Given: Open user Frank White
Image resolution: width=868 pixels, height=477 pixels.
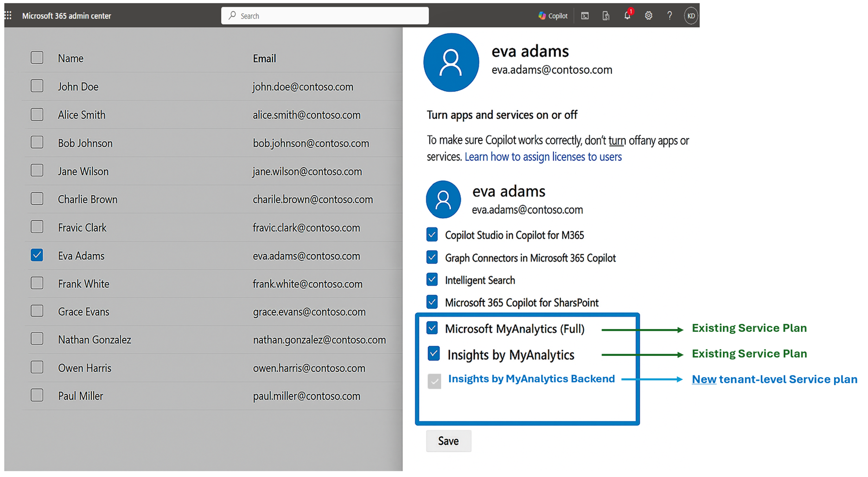Looking at the screenshot, I should coord(83,284).
